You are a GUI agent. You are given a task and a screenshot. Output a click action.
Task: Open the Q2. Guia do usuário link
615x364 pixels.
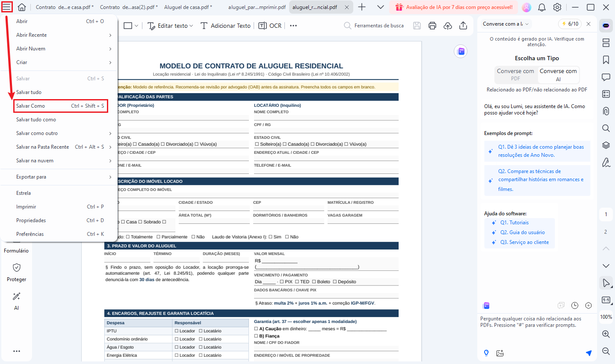(x=522, y=232)
